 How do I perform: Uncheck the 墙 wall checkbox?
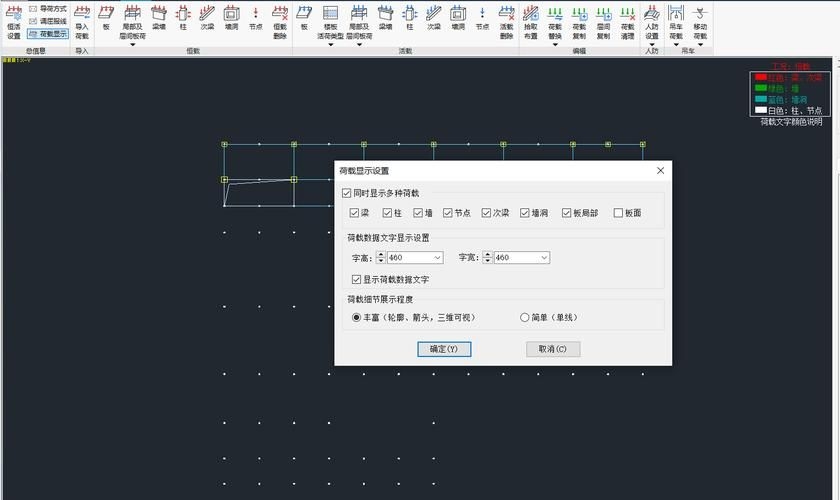pyautogui.click(x=418, y=213)
